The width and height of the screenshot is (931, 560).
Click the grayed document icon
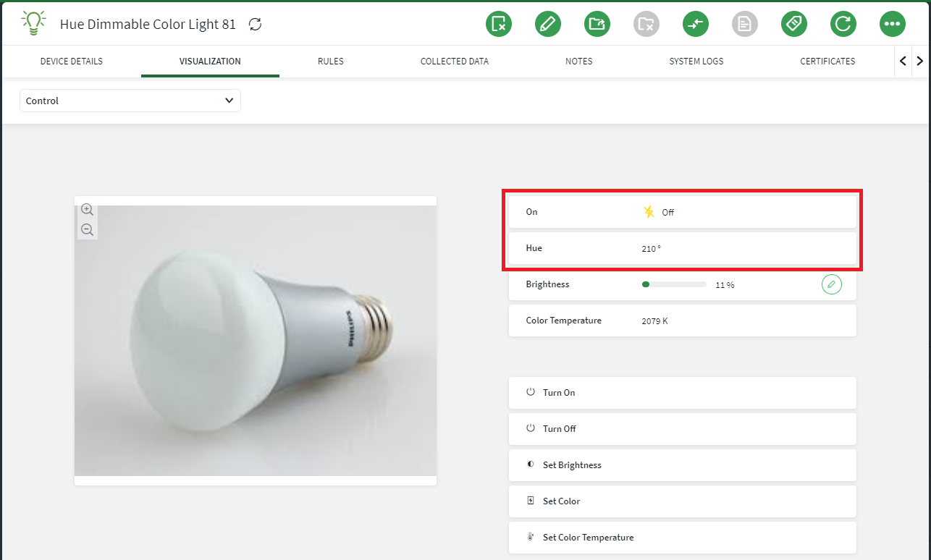pos(745,24)
